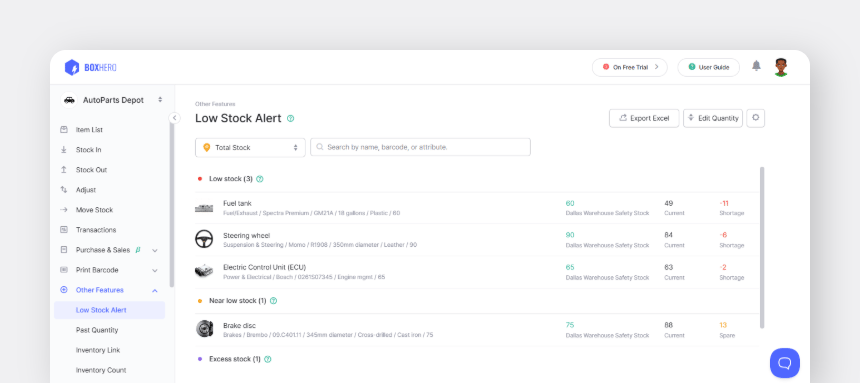860x383 pixels.
Task: Click the Fuel tank item name
Action: tap(237, 203)
